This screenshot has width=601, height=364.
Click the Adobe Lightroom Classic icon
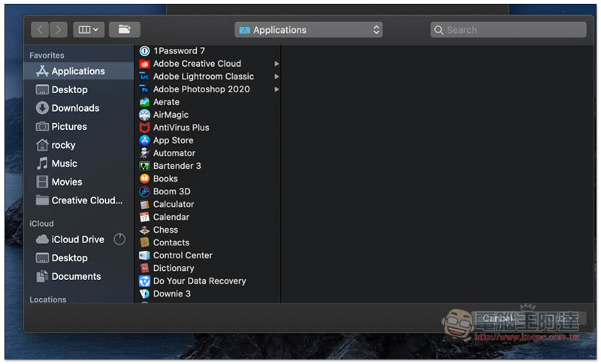144,77
